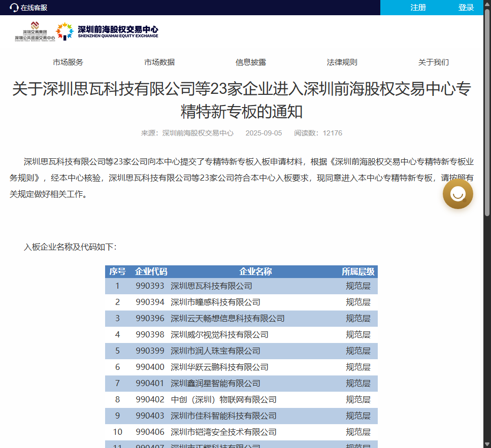Click company code 990393
Viewport: 491px width, 448px height.
point(150,286)
